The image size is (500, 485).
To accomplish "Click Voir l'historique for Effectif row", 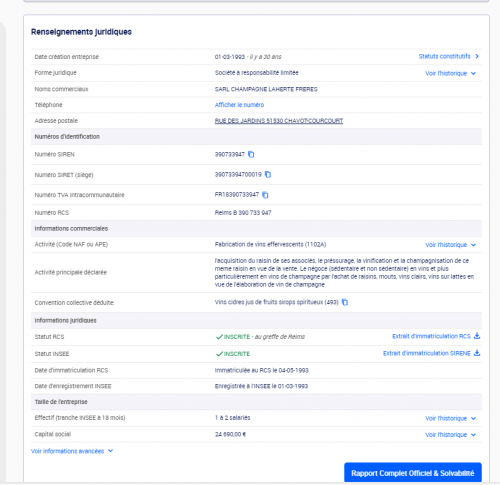I will pos(446,418).
